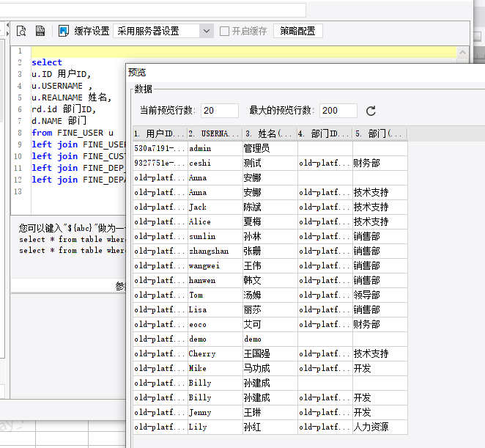This screenshot has width=485, height=448.
Task: Select the 陈斌 name cell
Action: point(270,207)
